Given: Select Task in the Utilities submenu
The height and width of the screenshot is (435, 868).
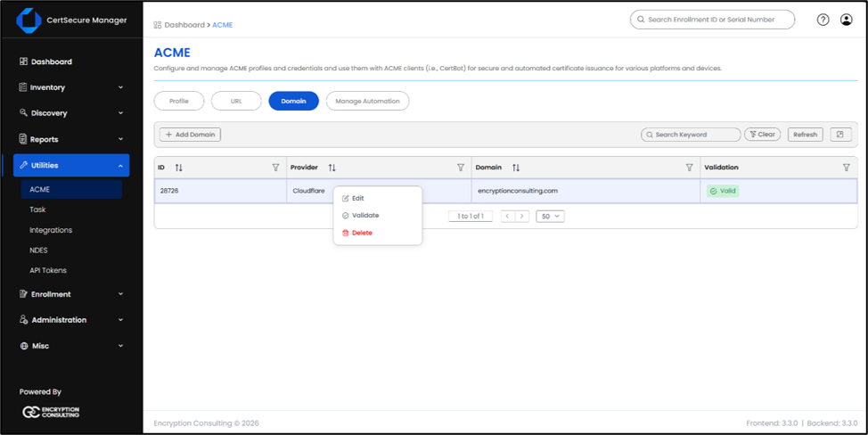Looking at the screenshot, I should point(37,209).
